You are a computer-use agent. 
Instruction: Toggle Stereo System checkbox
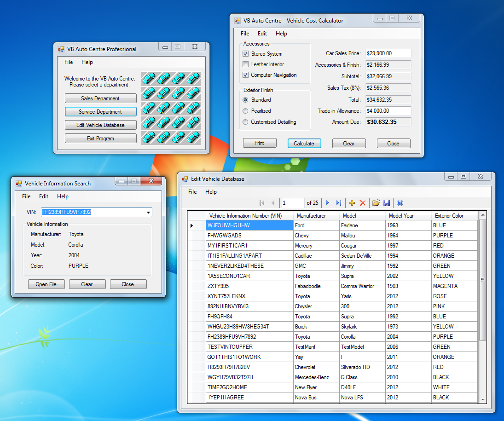[x=246, y=54]
